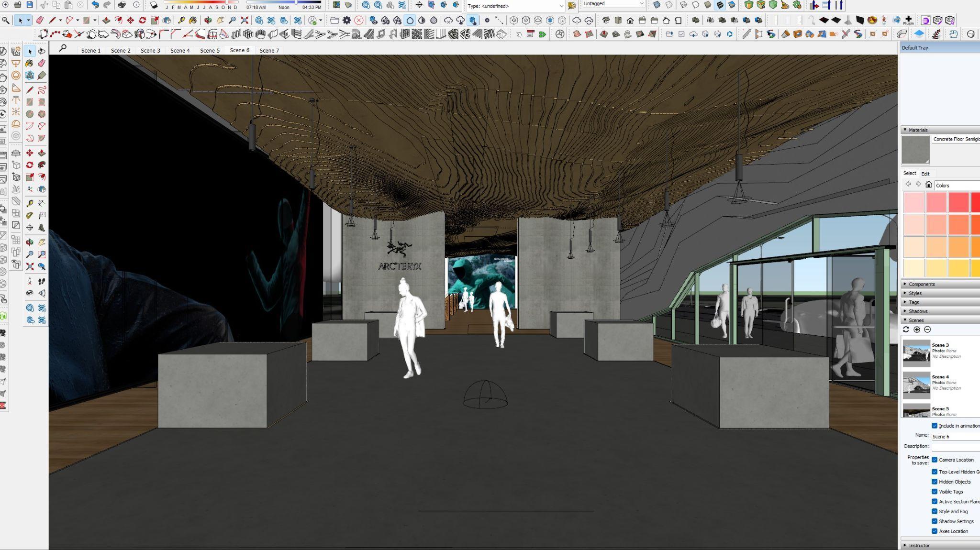Select the Paint Bucket tool in left toolbar
This screenshot has width=980, height=550.
point(30,63)
